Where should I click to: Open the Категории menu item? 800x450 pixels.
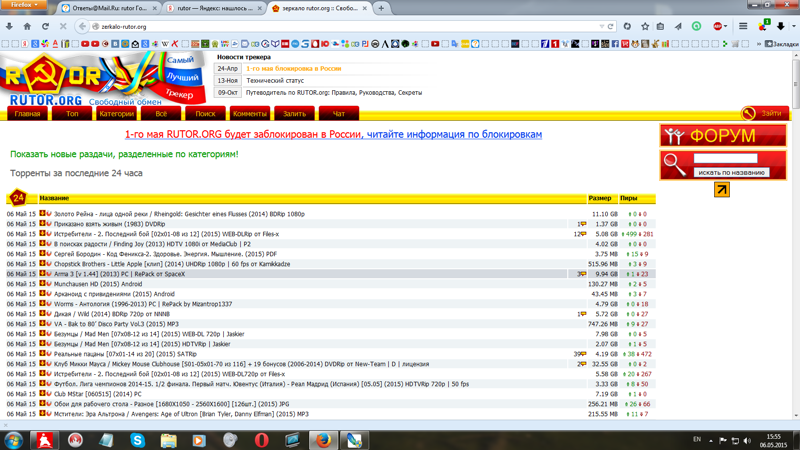(116, 113)
